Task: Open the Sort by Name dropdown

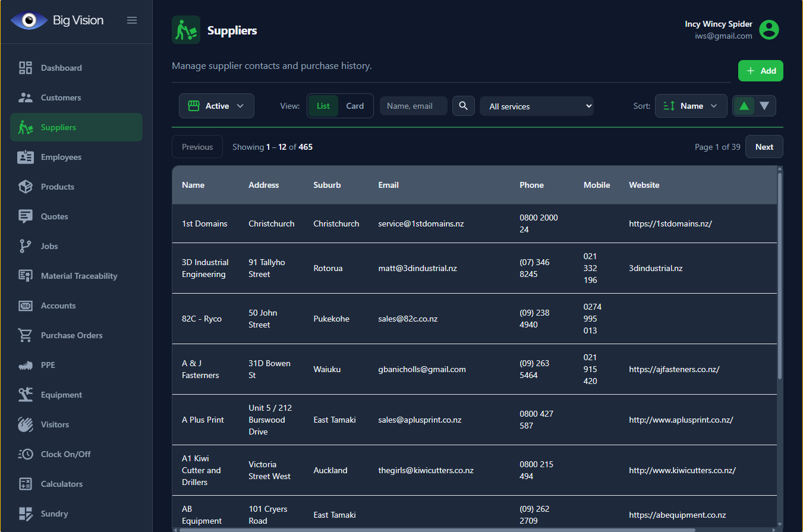Action: 691,106
